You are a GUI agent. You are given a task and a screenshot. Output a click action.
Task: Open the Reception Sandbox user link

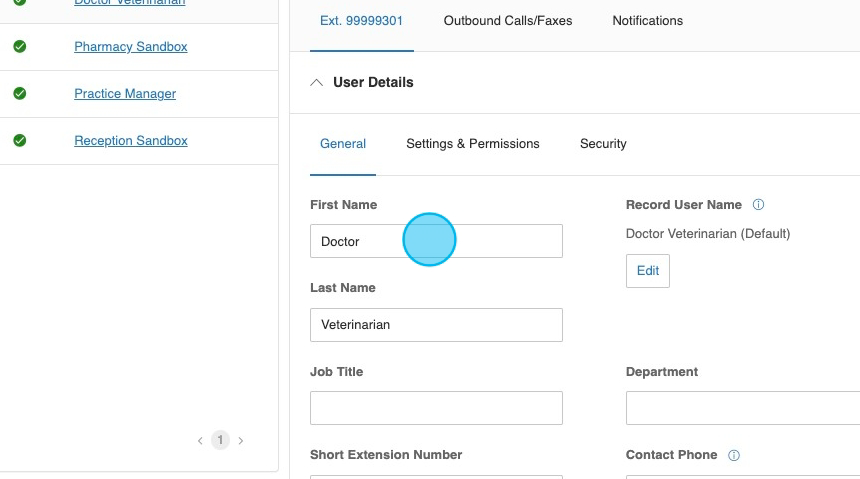pos(130,141)
